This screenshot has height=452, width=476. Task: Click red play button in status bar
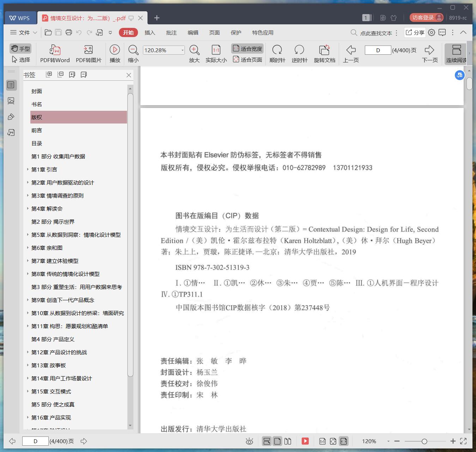pos(305,441)
